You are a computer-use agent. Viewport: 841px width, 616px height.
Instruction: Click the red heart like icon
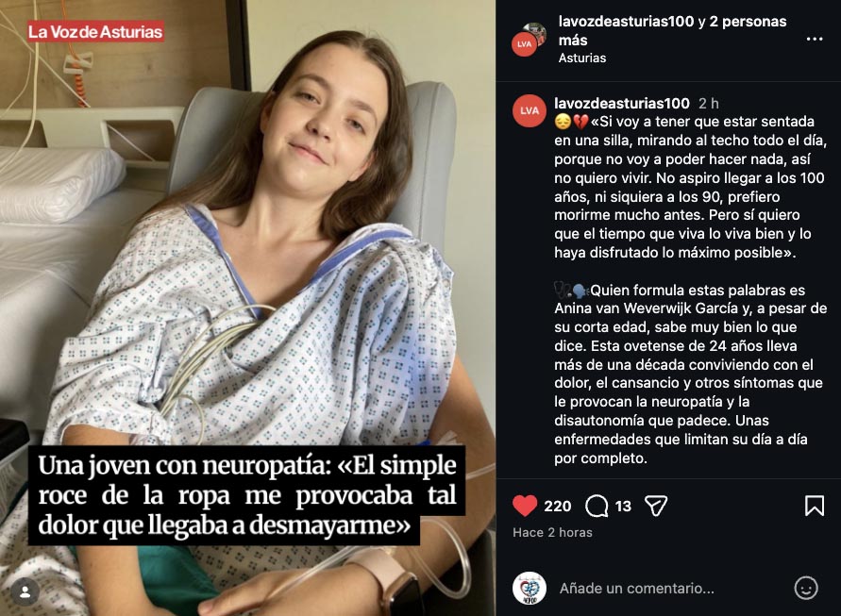point(525,506)
